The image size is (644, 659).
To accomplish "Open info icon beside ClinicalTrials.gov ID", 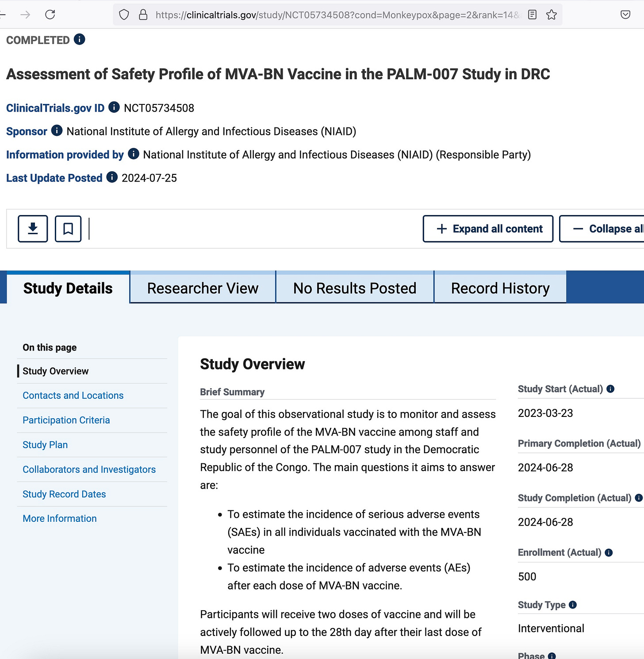I will [114, 107].
